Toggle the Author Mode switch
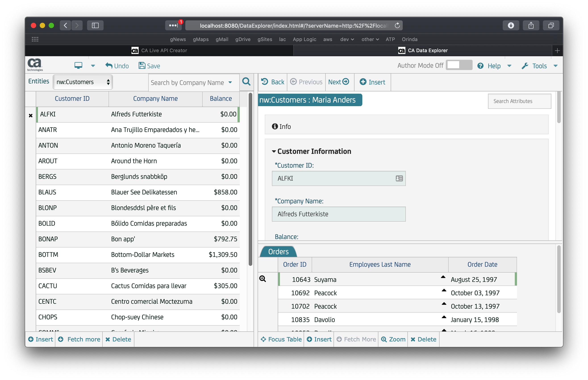 coord(459,65)
